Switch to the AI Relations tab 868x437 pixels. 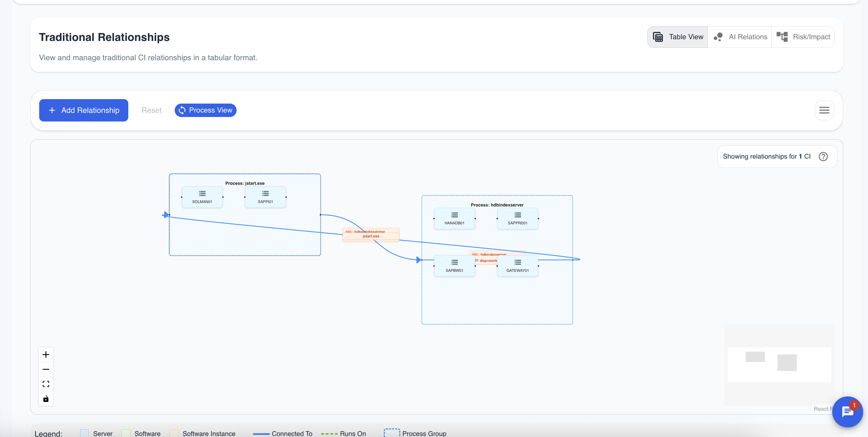click(x=740, y=36)
